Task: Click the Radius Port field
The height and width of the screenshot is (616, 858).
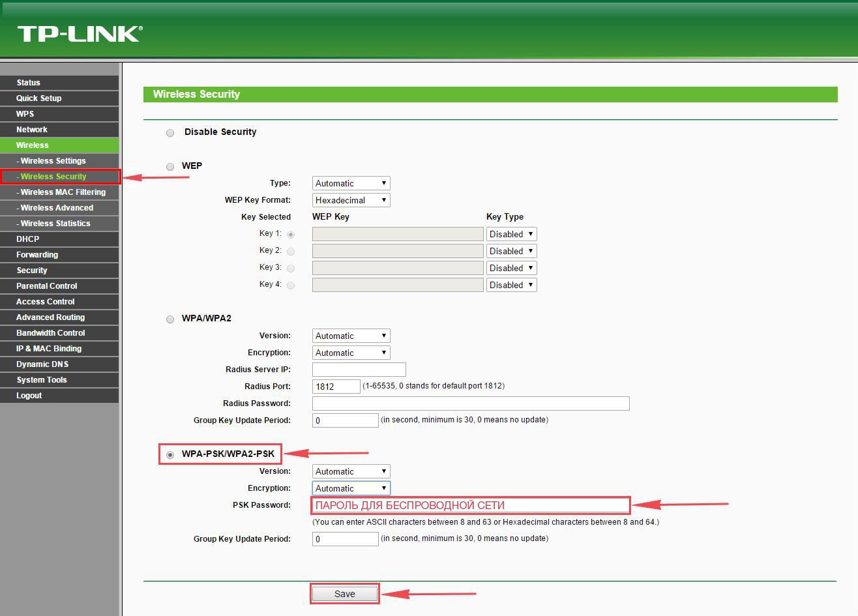Action: [336, 387]
